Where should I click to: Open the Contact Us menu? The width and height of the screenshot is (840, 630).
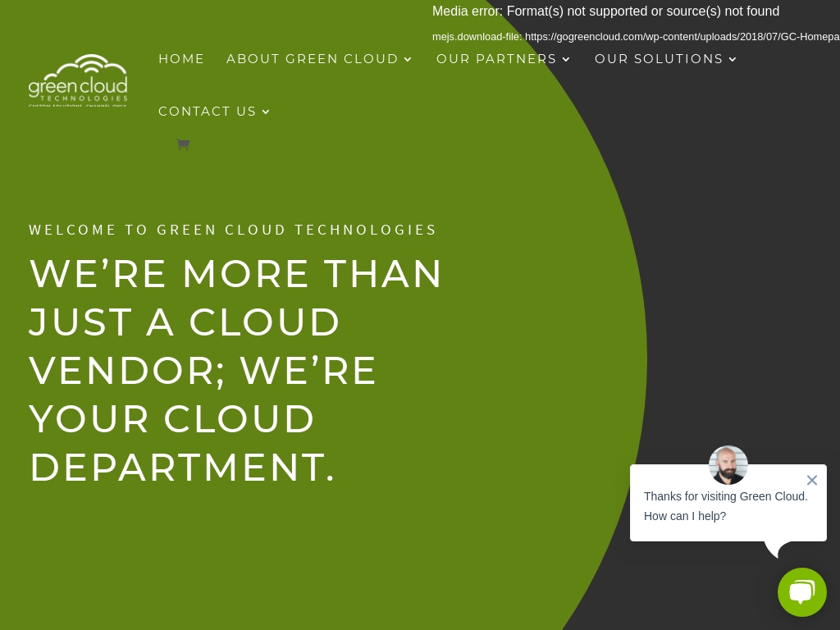(x=214, y=112)
